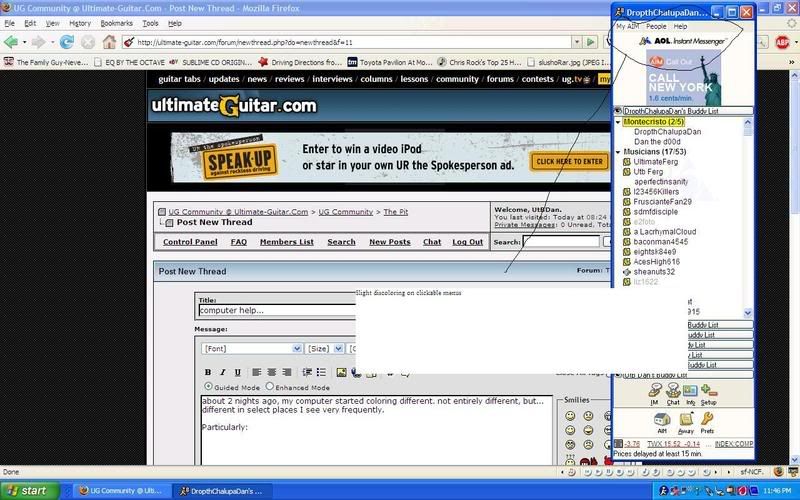The height and width of the screenshot is (500, 800).
Task: Open lessons in site navigation
Action: click(x=414, y=79)
